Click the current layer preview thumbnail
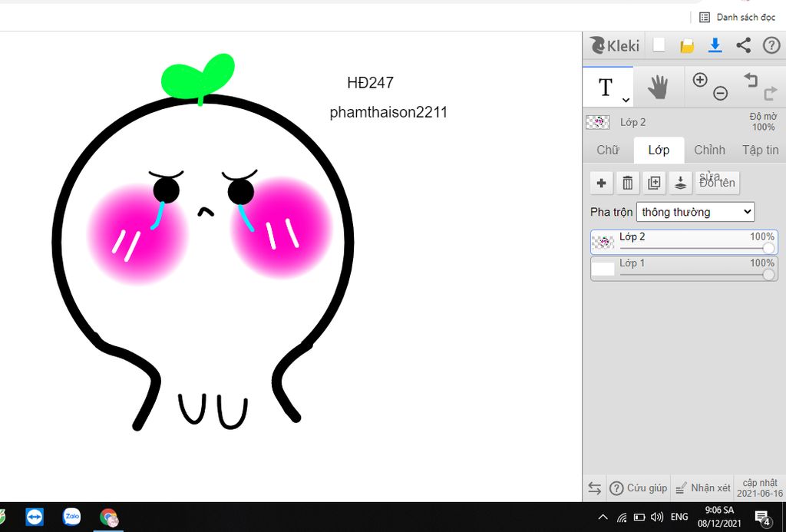This screenshot has width=786, height=532. [x=597, y=122]
